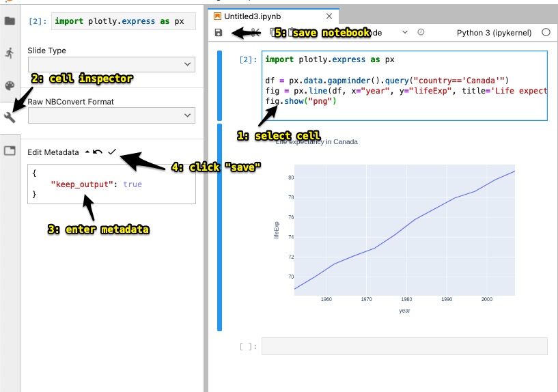Image resolution: width=558 pixels, height=392 pixels.
Task: Select the empty code cell at bottom
Action: (x=404, y=346)
